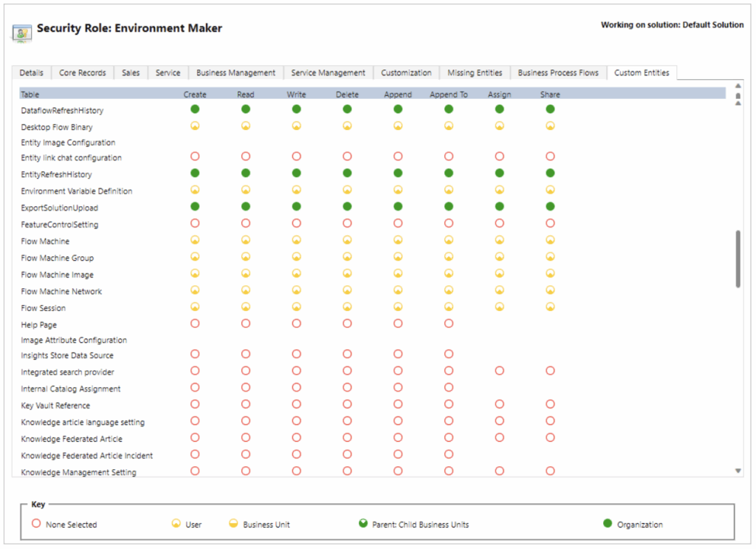Set Share privilege for Key Vault Reference

[x=550, y=404]
